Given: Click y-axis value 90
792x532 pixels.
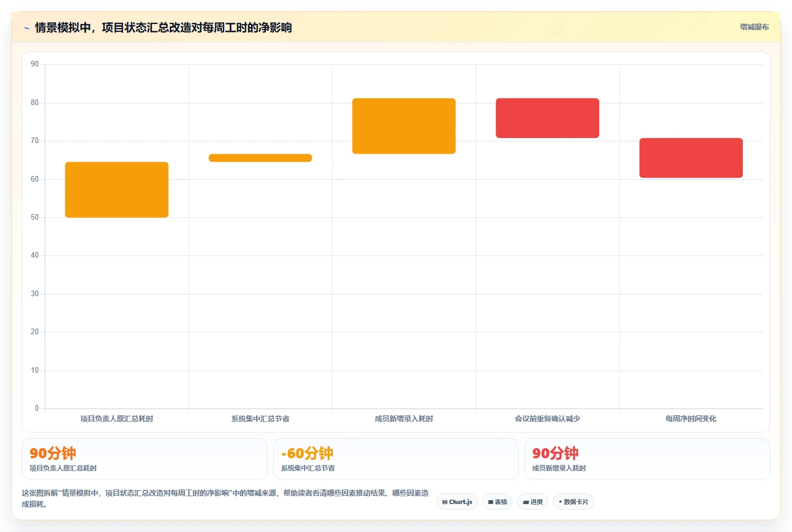Looking at the screenshot, I should click(x=35, y=64).
